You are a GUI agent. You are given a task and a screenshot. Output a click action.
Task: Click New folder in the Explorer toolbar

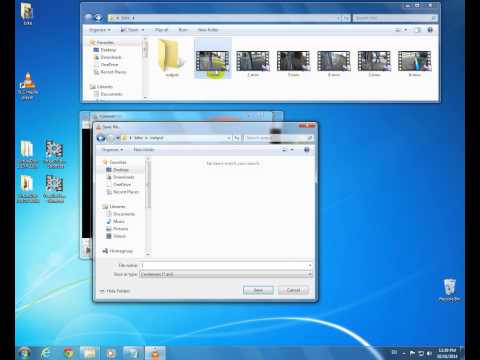208,30
